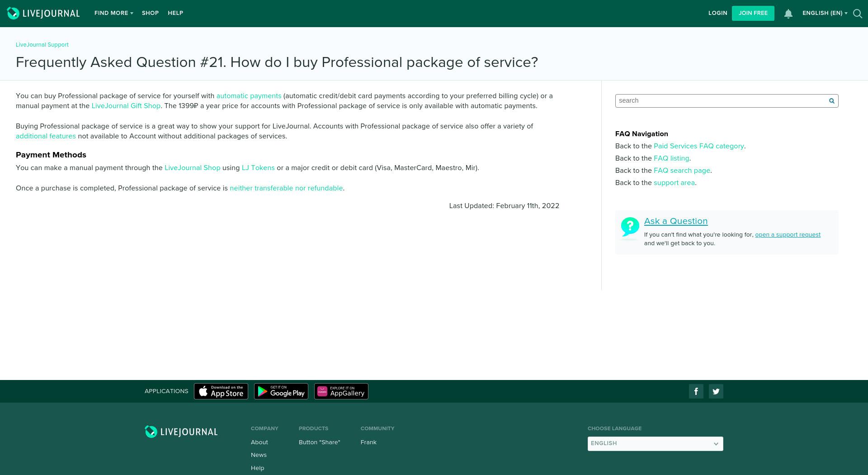Open the Google Play badge
Screen dimensions: 868x475
(281, 391)
